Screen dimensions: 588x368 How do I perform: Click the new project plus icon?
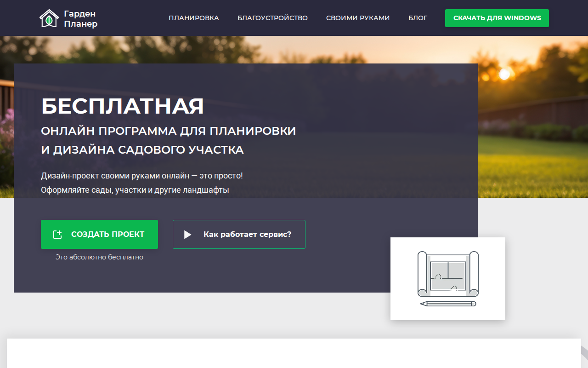57,235
